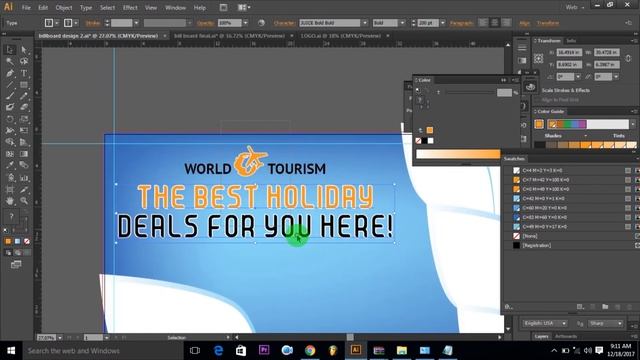Click Align Center paragraph icon
640x360 pixels.
tap(495, 23)
